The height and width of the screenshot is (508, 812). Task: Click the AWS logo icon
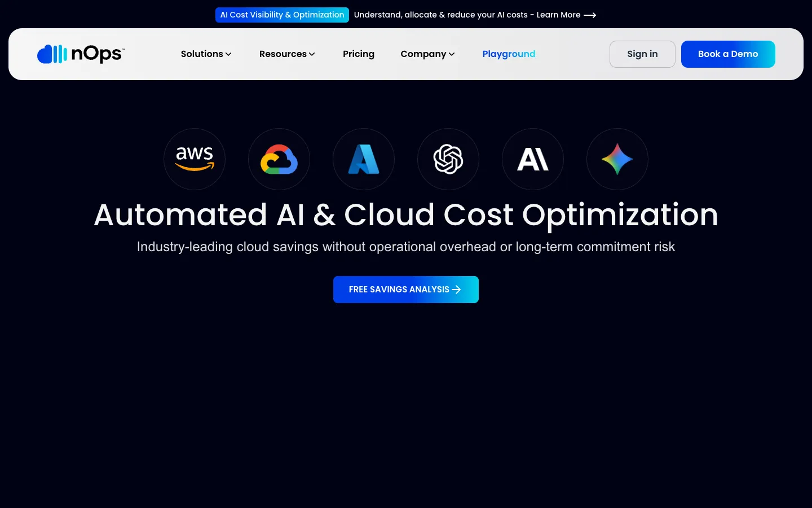195,159
